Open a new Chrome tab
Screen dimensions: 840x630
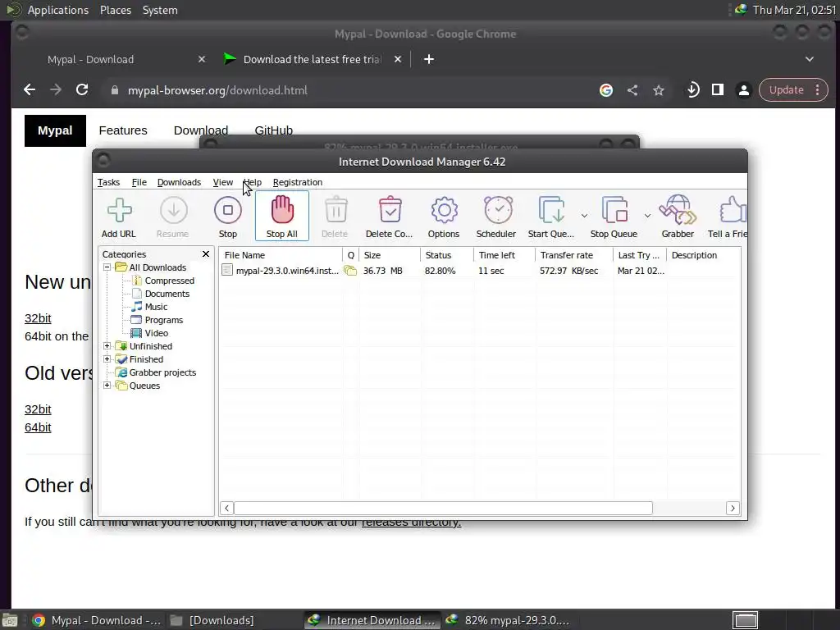[429, 59]
